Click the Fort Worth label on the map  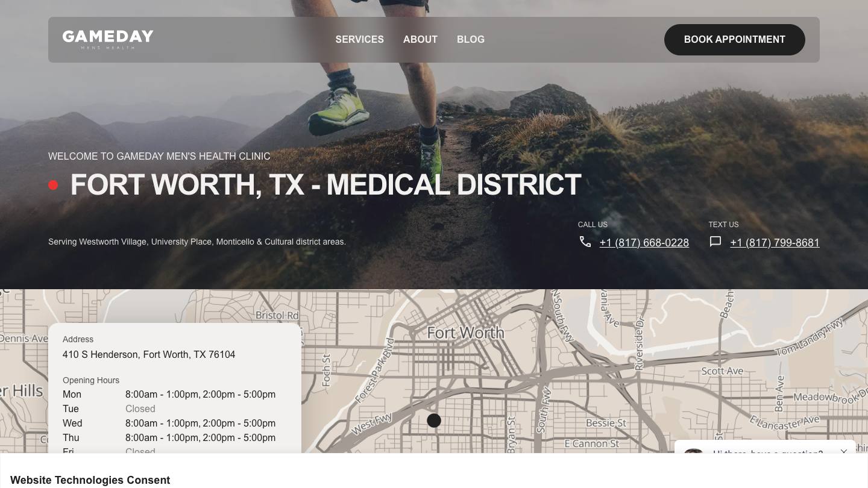tap(465, 333)
